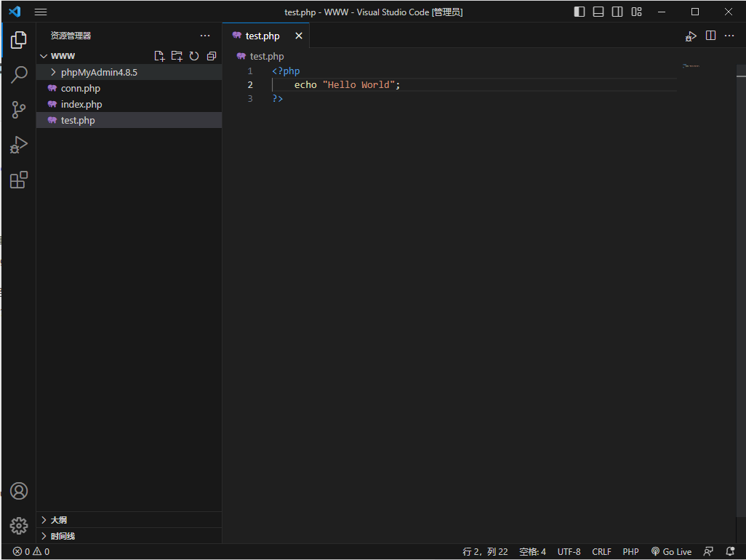Viewport: 746px width, 560px height.
Task: Click the closing ?> tag on line 3
Action: [x=277, y=98]
